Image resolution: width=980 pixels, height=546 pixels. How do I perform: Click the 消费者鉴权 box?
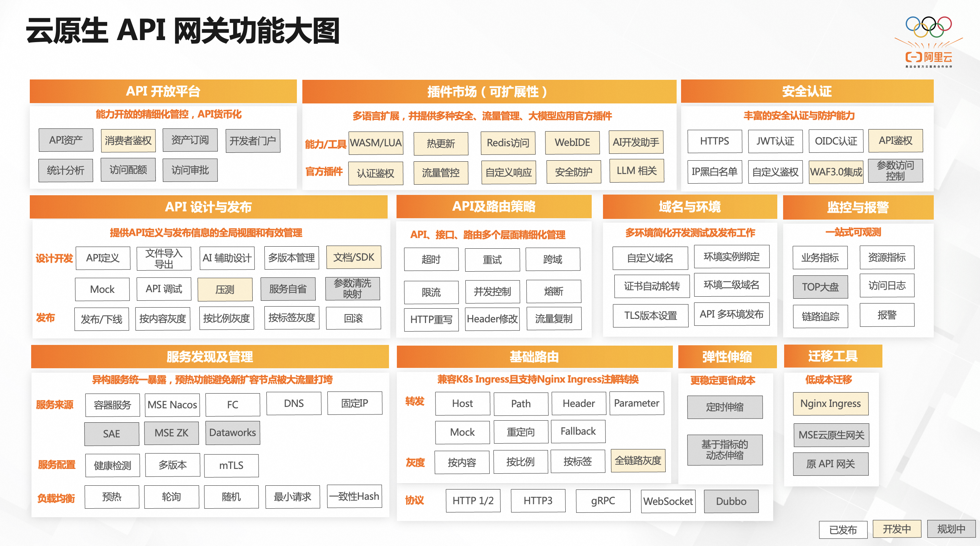[128, 141]
